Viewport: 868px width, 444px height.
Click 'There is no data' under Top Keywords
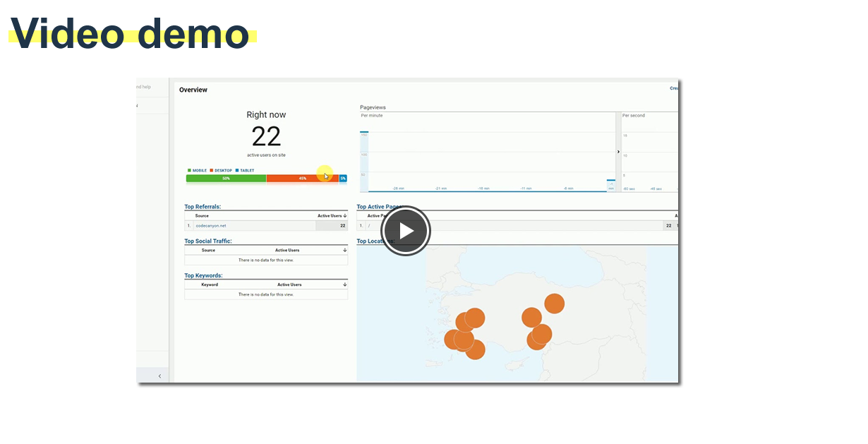click(266, 294)
